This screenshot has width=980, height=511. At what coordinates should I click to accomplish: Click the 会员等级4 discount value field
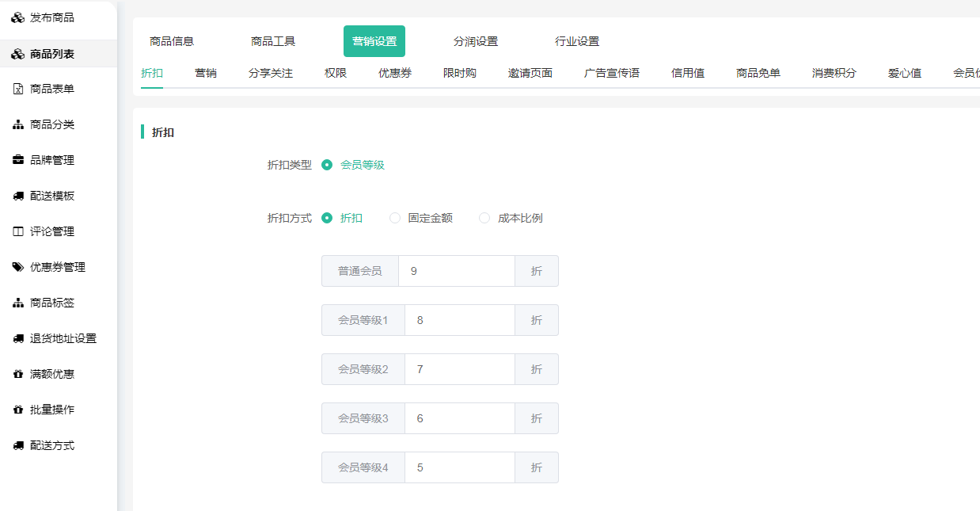(459, 467)
